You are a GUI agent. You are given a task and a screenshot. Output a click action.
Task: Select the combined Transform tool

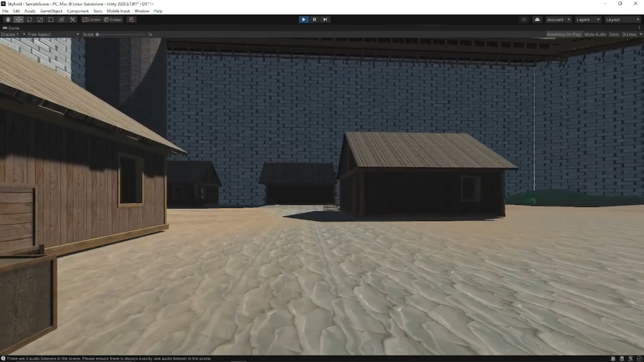(x=62, y=19)
